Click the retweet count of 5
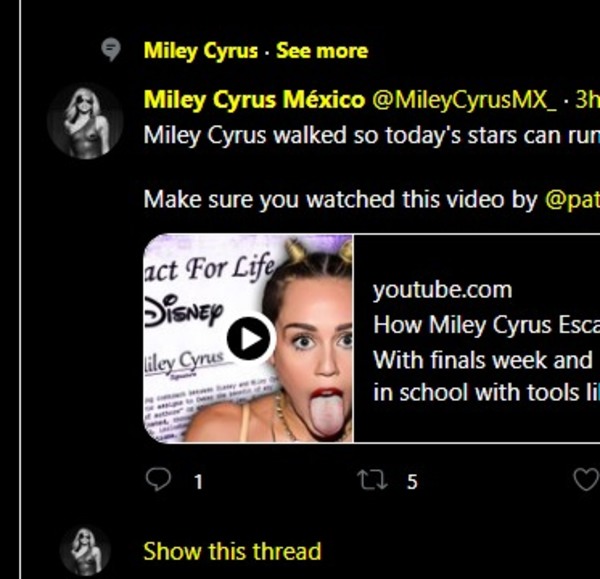 pyautogui.click(x=412, y=482)
